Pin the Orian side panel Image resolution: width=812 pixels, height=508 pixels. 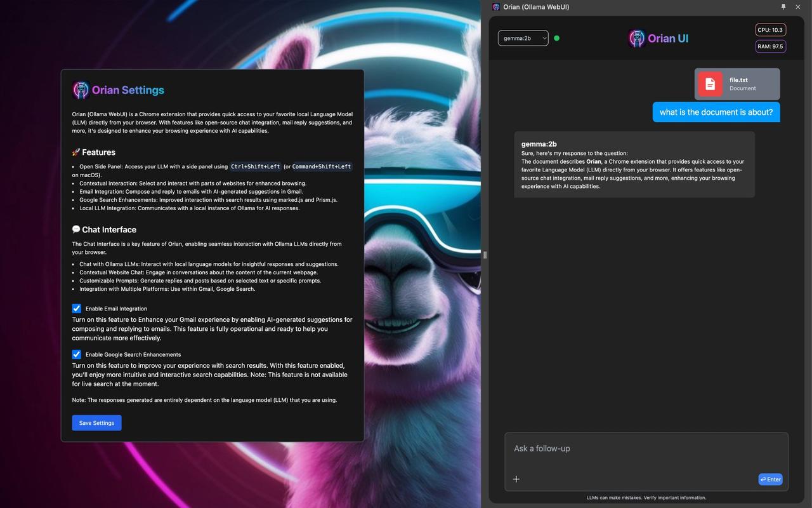[783, 7]
